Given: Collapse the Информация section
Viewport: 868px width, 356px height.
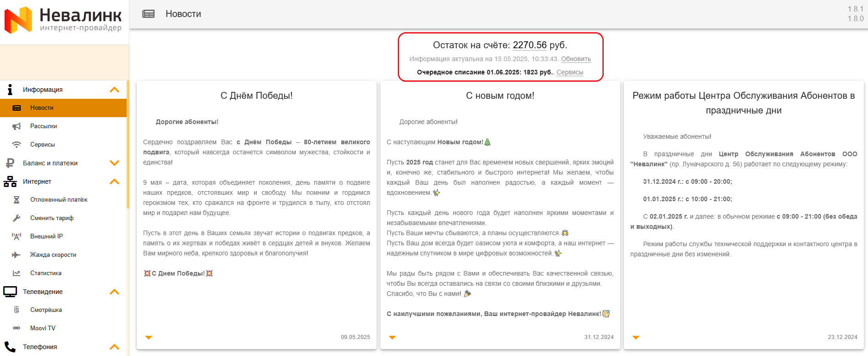Looking at the screenshot, I should [x=114, y=90].
